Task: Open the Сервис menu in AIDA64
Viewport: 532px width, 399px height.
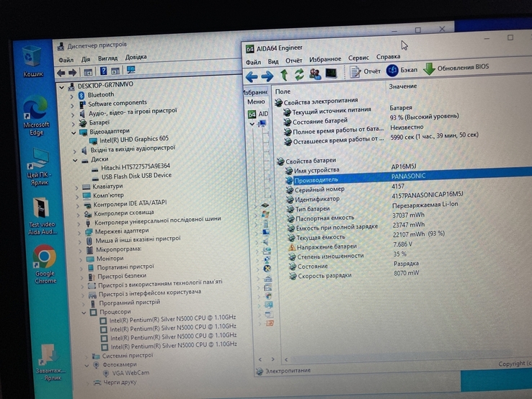Action: 358,58
